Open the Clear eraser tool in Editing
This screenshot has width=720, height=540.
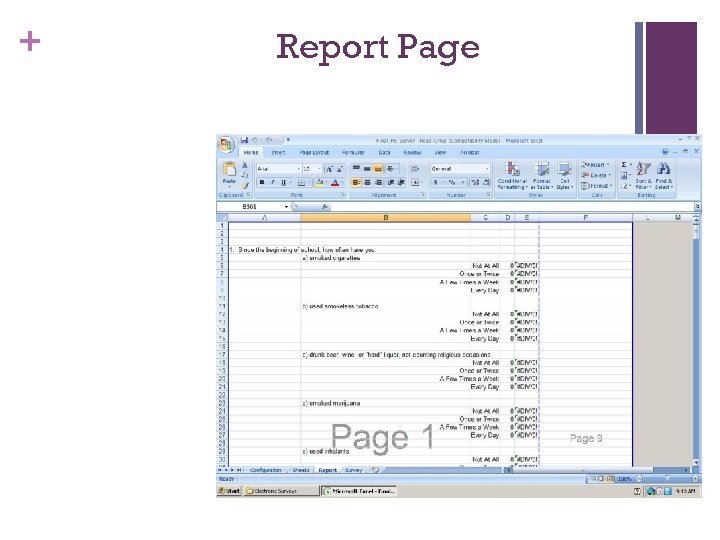[624, 186]
